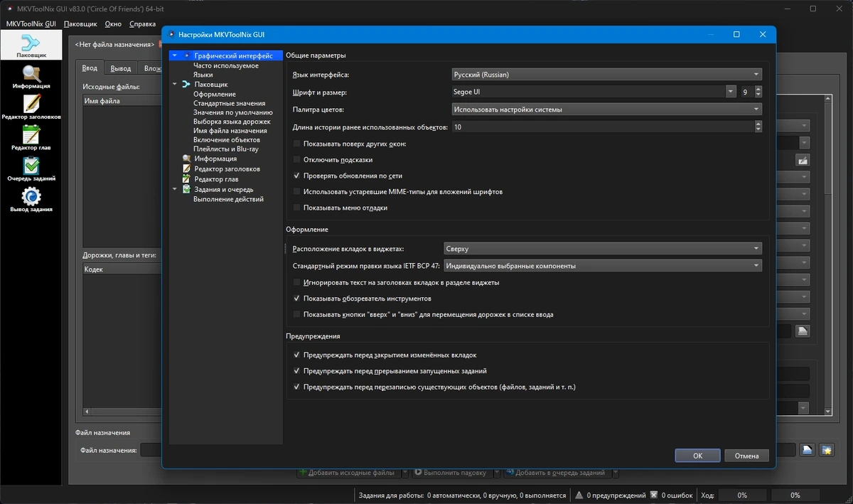Uncheck Показывать обозреватель инструментов

pyautogui.click(x=297, y=299)
